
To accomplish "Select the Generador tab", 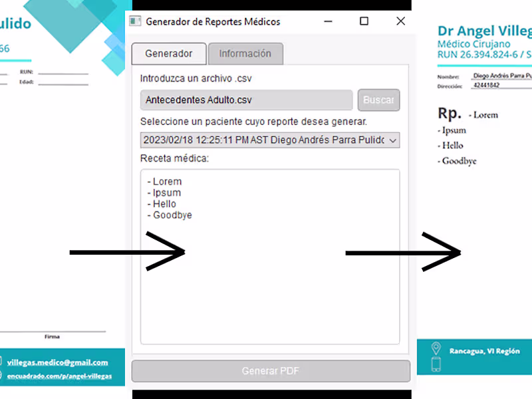I will point(169,54).
